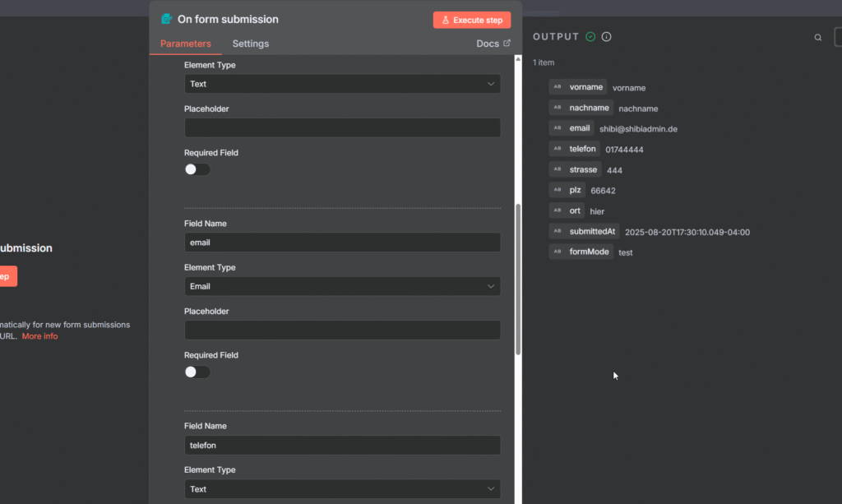
Task: Click the AB type icon beside vorname
Action: click(557, 87)
